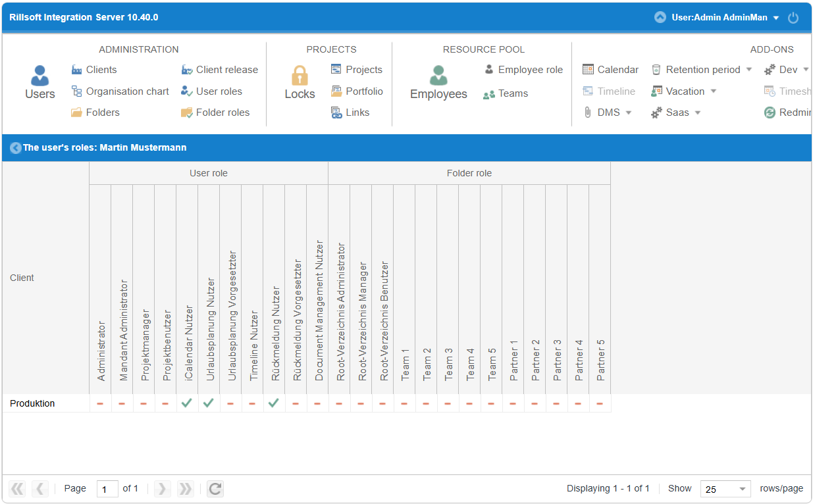Viewport: 813px width, 504px height.
Task: Toggle Team 1 folder role for Produktion
Action: (404, 403)
